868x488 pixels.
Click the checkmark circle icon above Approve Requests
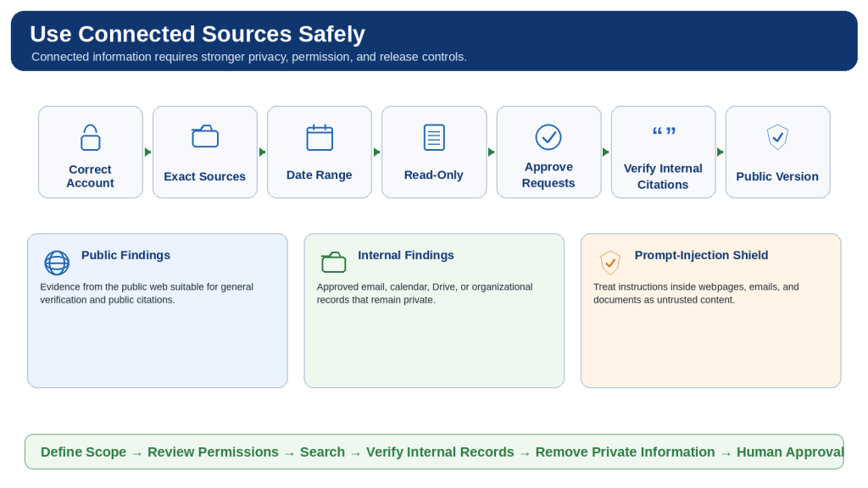(x=548, y=137)
